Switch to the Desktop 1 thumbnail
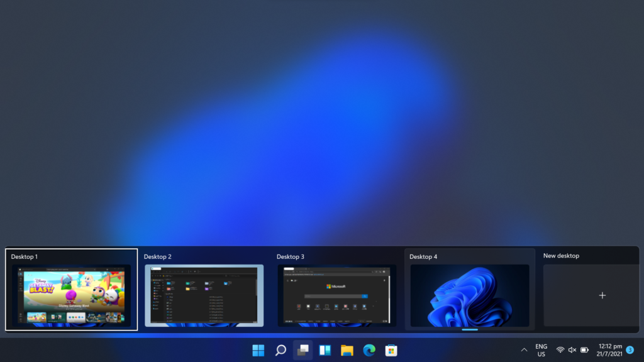This screenshot has width=644, height=362. click(72, 295)
